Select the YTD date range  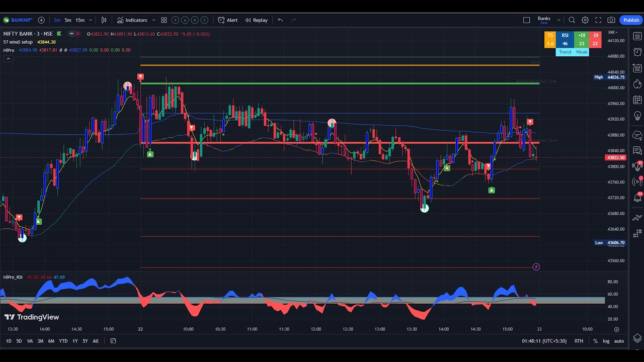coord(63,341)
